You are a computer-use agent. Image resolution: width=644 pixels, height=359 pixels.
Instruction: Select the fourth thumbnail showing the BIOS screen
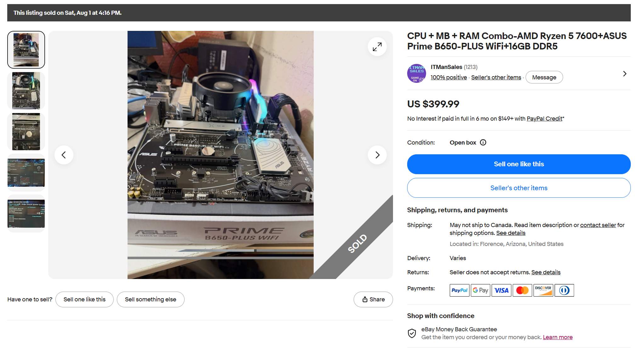click(26, 173)
